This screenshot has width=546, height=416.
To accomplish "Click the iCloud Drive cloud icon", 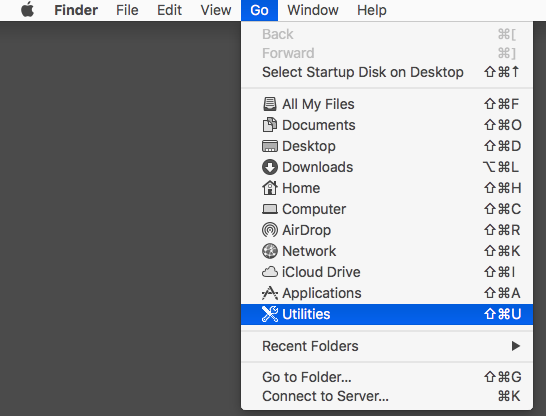I will click(270, 272).
